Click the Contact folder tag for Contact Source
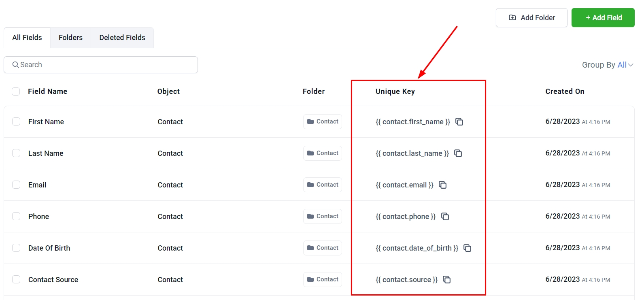Image resolution: width=644 pixels, height=300 pixels. (323, 280)
